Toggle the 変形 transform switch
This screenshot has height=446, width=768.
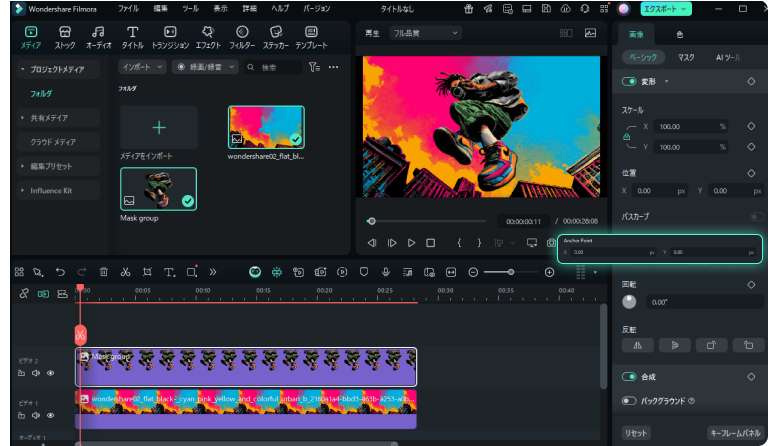629,81
